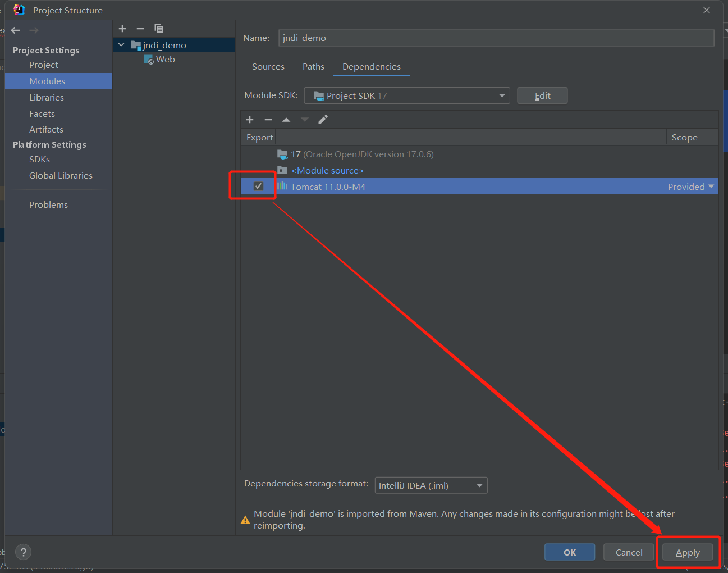
Task: Add a dependency with plus icon
Action: click(x=250, y=120)
